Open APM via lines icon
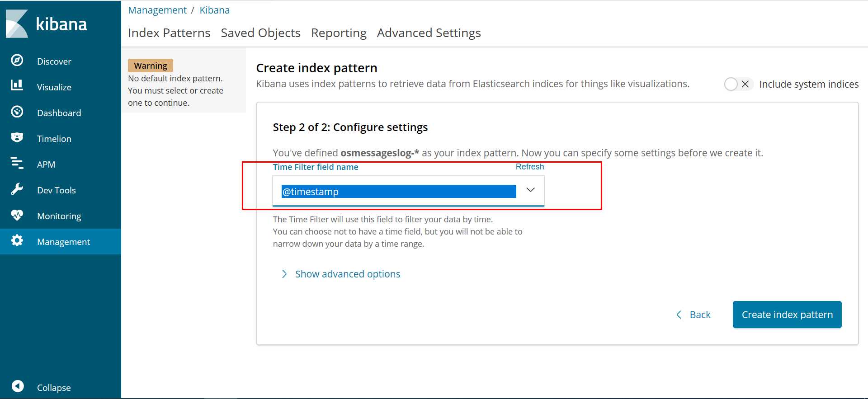Image resolution: width=868 pixels, height=399 pixels. point(17,163)
